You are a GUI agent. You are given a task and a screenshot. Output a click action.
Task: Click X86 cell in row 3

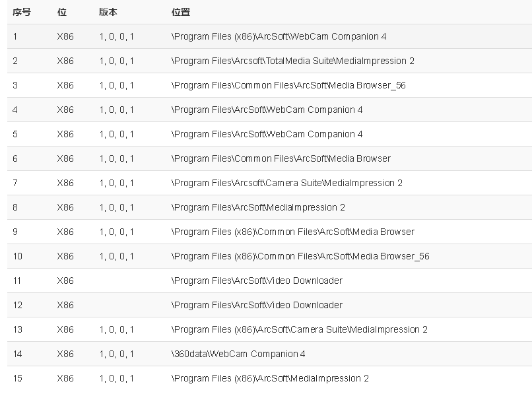[65, 85]
